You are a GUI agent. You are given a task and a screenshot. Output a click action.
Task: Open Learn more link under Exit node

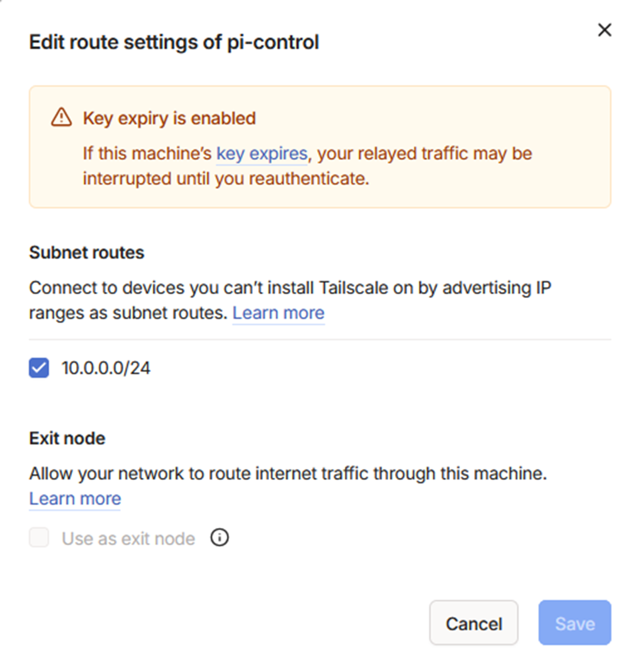tap(75, 499)
